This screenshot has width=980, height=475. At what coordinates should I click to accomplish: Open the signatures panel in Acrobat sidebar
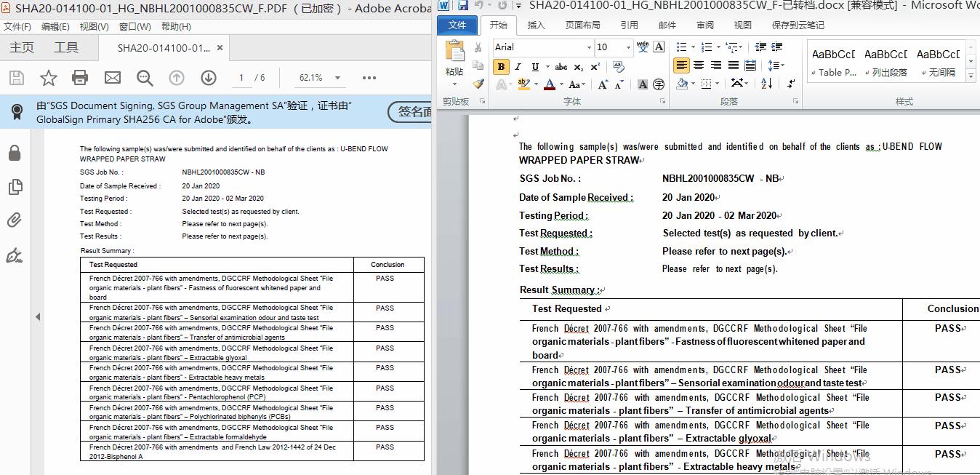(15, 255)
